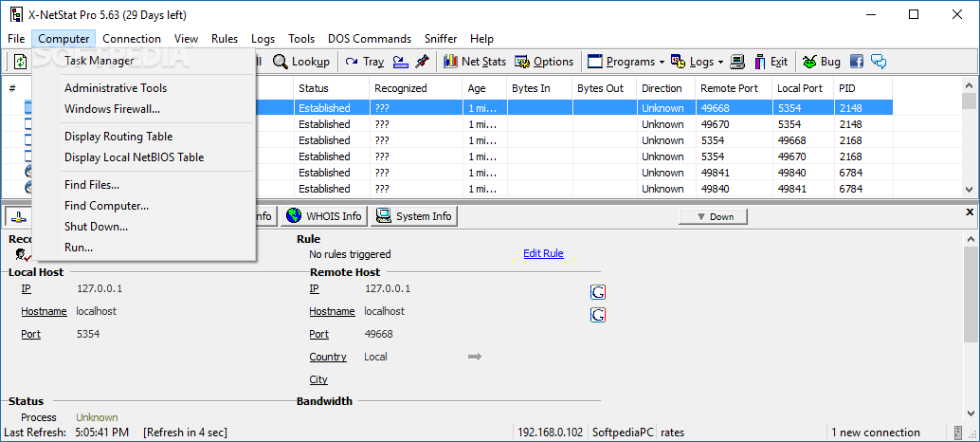The width and height of the screenshot is (980, 442).
Task: Open the Logs menu in menu bar
Action: [263, 39]
